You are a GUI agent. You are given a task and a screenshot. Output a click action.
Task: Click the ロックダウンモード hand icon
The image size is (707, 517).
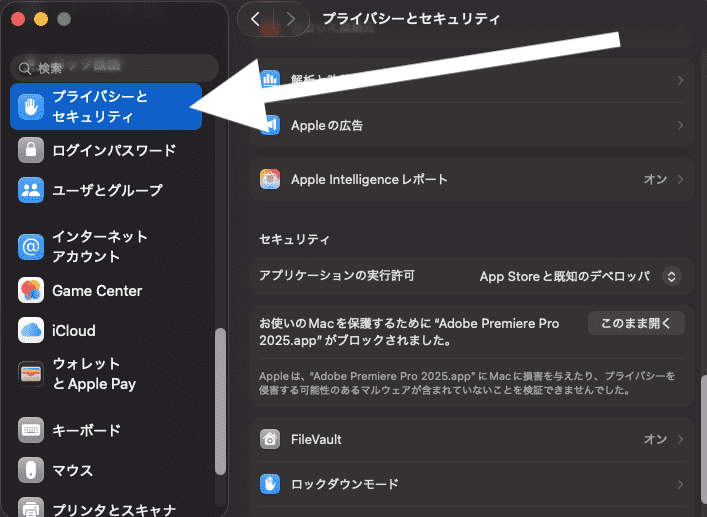tap(269, 484)
